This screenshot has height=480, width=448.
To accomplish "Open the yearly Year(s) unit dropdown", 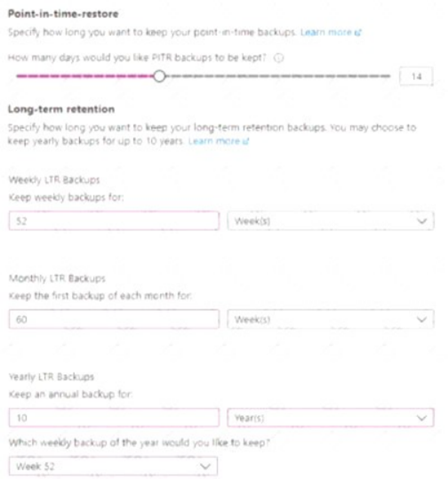I will tap(331, 418).
